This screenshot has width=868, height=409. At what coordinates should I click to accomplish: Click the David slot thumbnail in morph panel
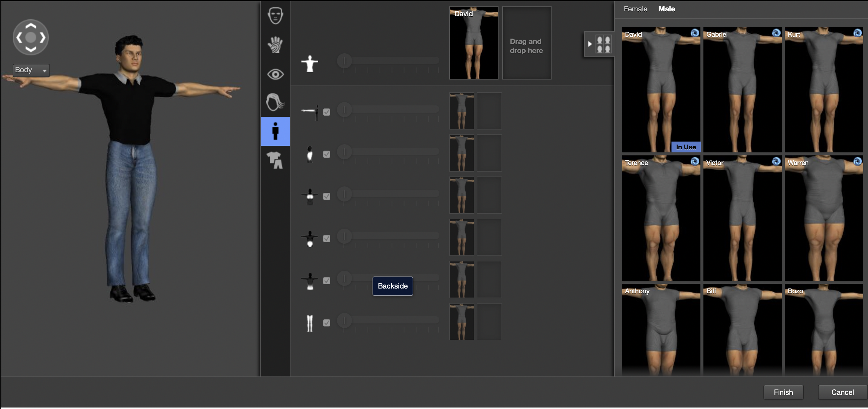tap(473, 43)
